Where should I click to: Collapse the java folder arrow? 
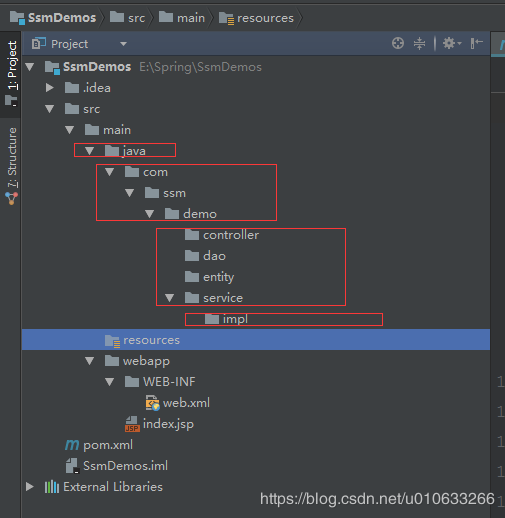90,151
